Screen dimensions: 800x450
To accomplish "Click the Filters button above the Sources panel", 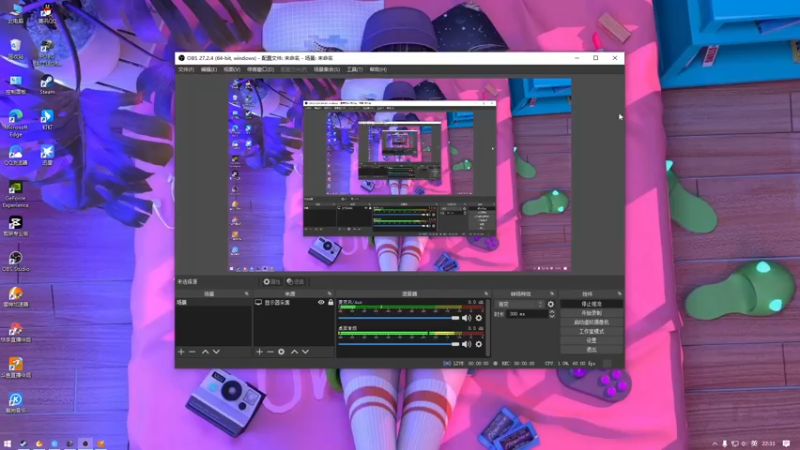I will (x=295, y=282).
